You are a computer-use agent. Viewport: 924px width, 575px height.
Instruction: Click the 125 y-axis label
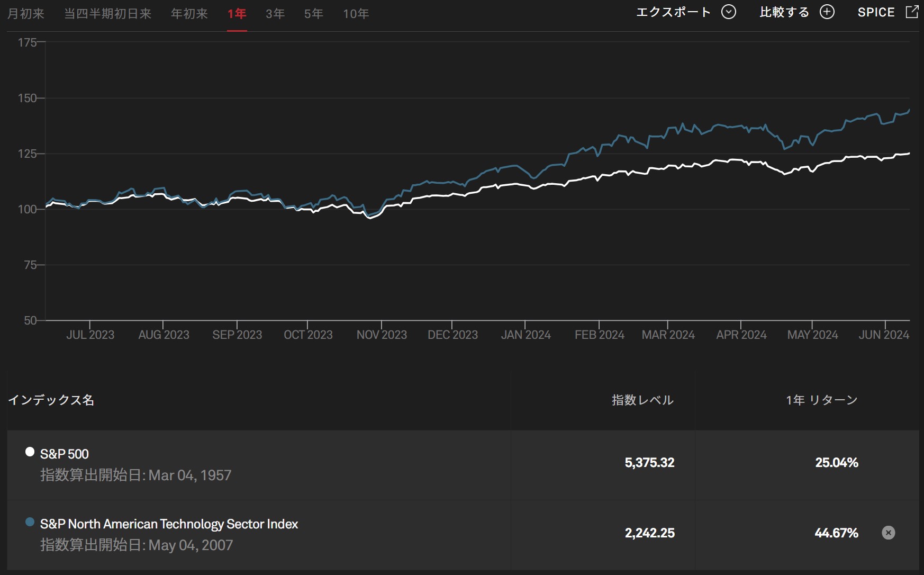tap(27, 154)
